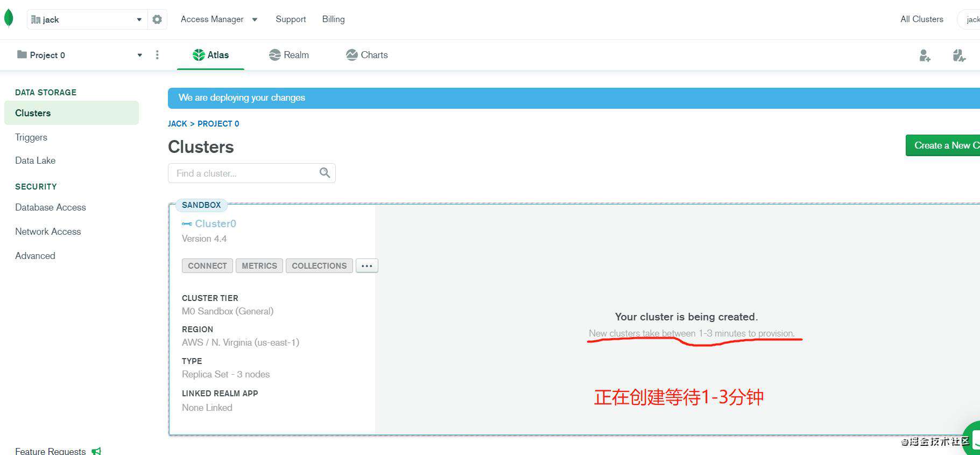The height and width of the screenshot is (455, 980).
Task: Click the 'Version 4.4' text
Action: [204, 239]
